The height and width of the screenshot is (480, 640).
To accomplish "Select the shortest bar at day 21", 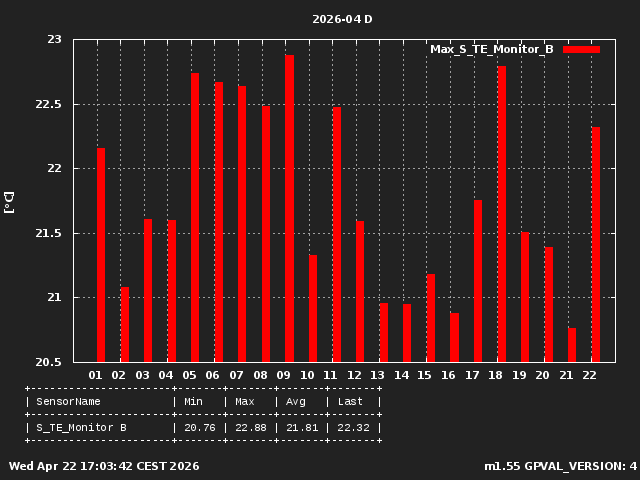I will 572,345.
